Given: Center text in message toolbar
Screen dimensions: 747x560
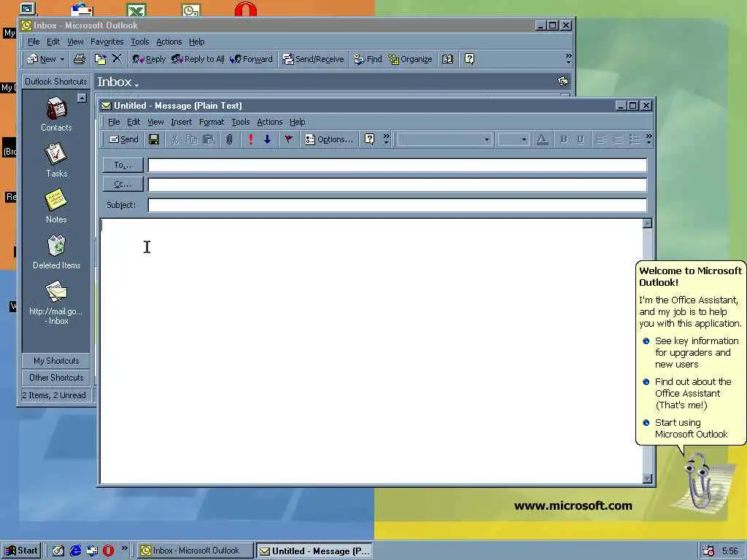Looking at the screenshot, I should coord(618,139).
